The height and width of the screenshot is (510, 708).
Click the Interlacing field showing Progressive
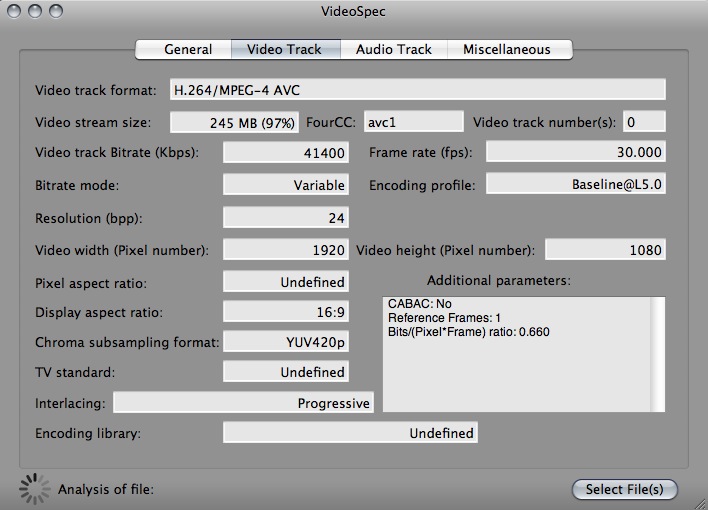point(243,402)
